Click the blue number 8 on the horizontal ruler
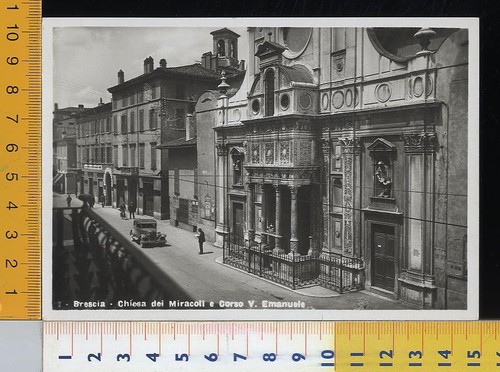The width and height of the screenshot is (500, 372). (269, 357)
